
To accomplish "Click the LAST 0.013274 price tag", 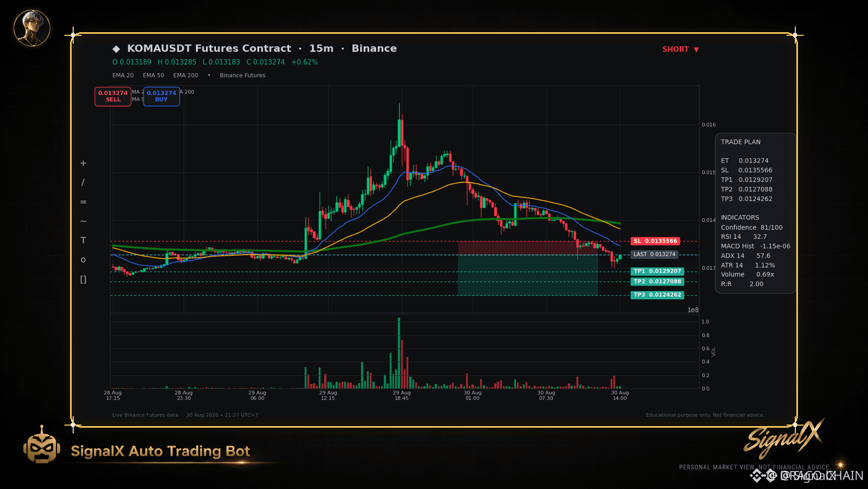I will point(654,255).
